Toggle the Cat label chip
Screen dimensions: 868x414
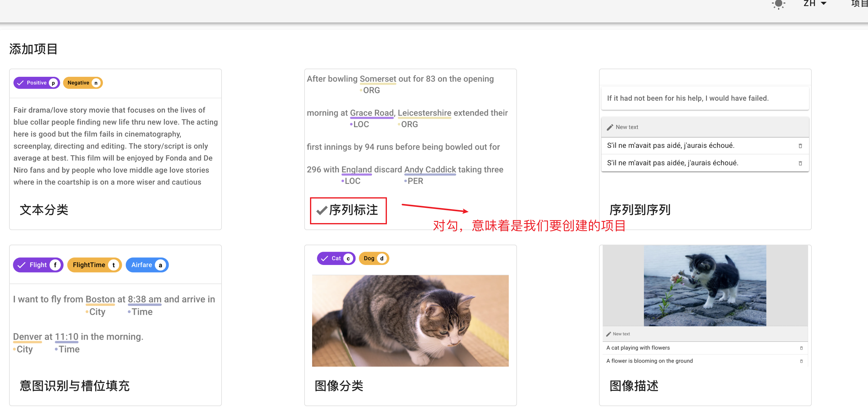(336, 259)
